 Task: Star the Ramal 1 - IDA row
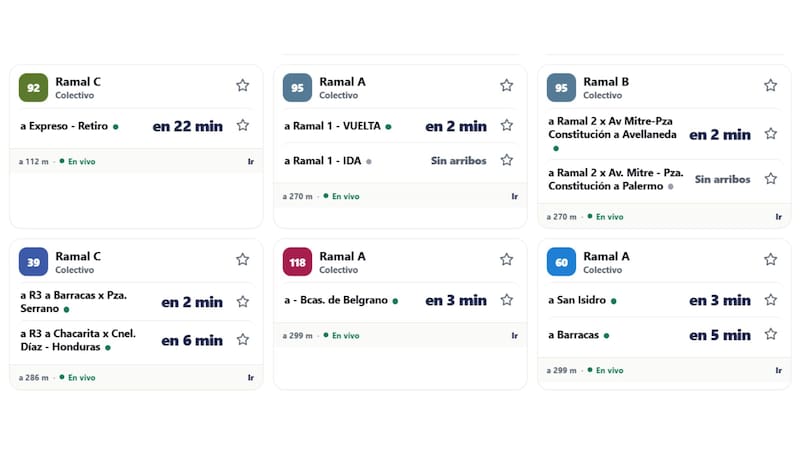click(506, 160)
